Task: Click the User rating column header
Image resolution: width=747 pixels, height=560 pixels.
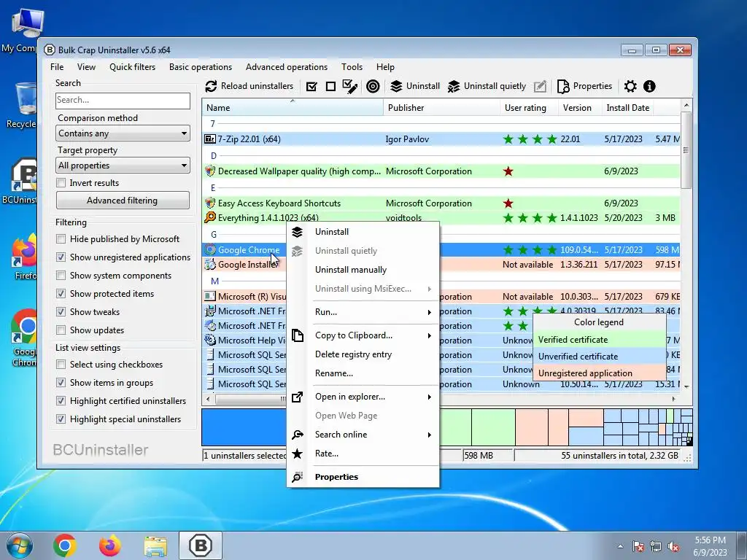Action: click(530, 108)
